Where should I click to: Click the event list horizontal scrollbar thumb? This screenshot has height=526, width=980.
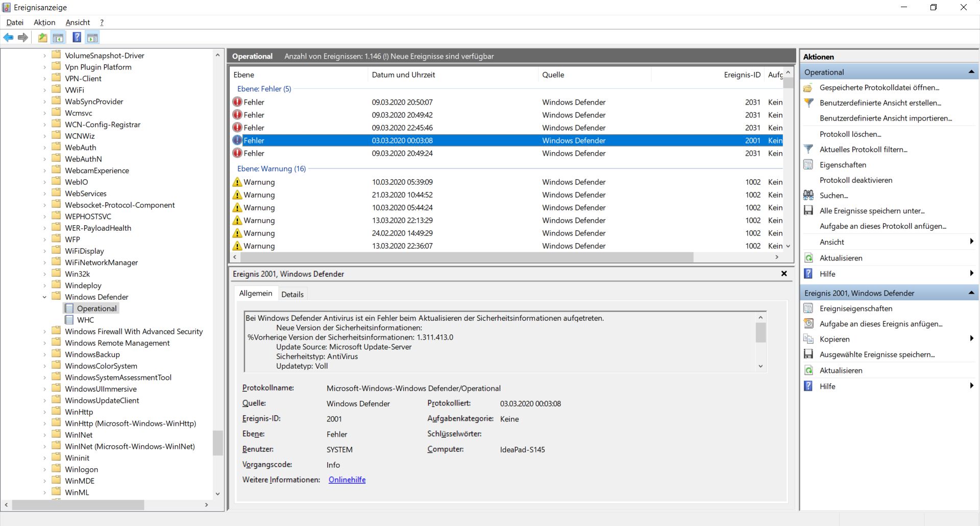pos(466,257)
